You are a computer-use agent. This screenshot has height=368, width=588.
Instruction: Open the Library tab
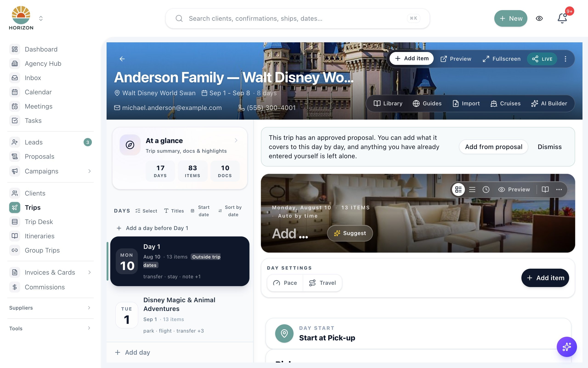[388, 103]
